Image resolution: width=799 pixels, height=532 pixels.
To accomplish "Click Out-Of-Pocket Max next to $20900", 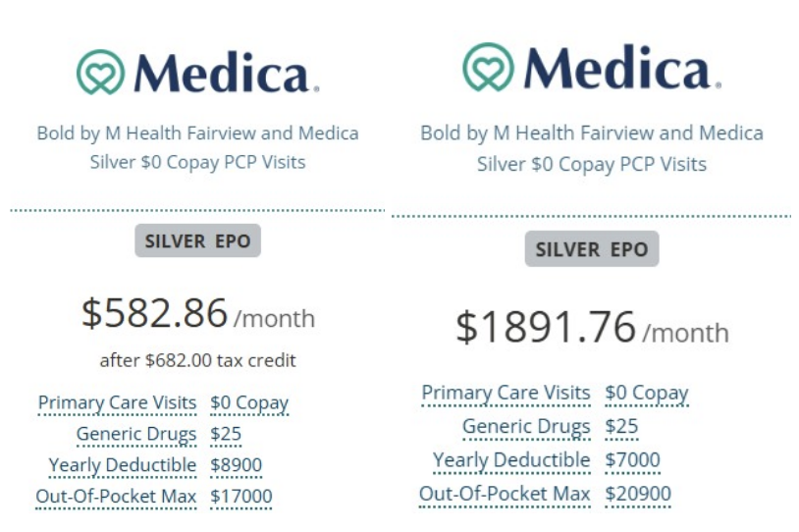I will (x=505, y=493).
